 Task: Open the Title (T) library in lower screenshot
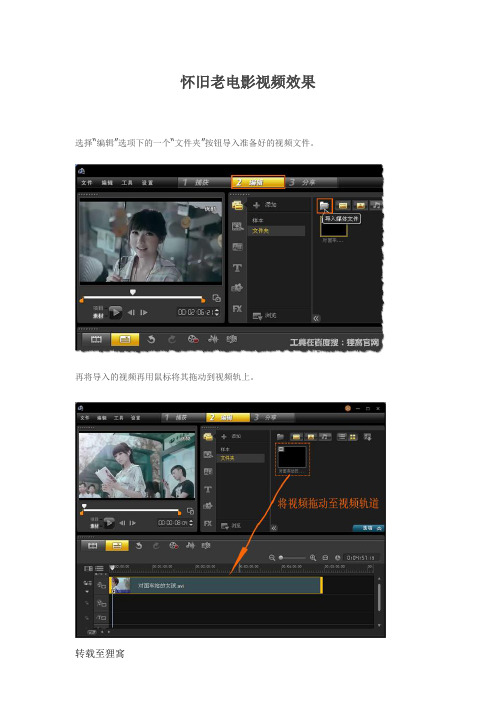[208, 490]
